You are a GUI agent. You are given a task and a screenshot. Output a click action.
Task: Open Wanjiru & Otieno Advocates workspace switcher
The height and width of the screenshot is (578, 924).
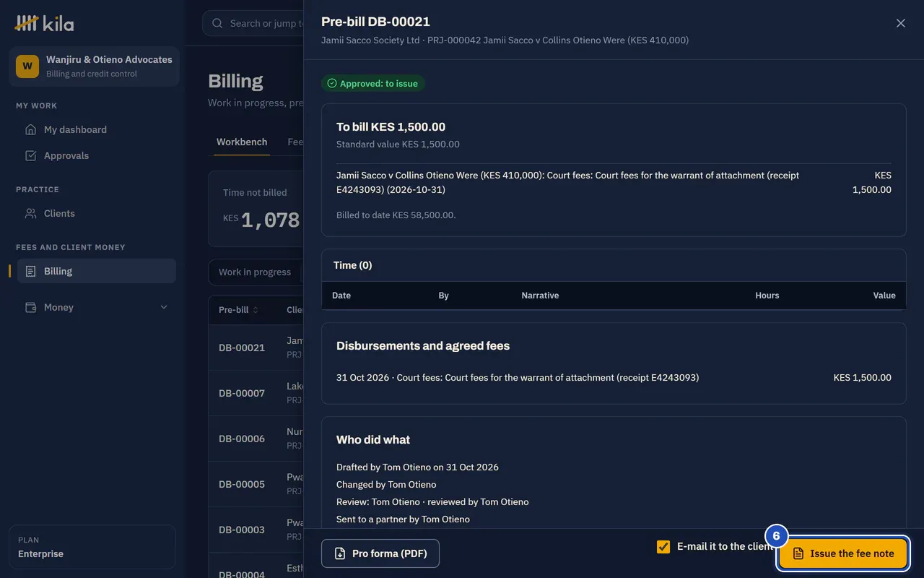coord(94,66)
